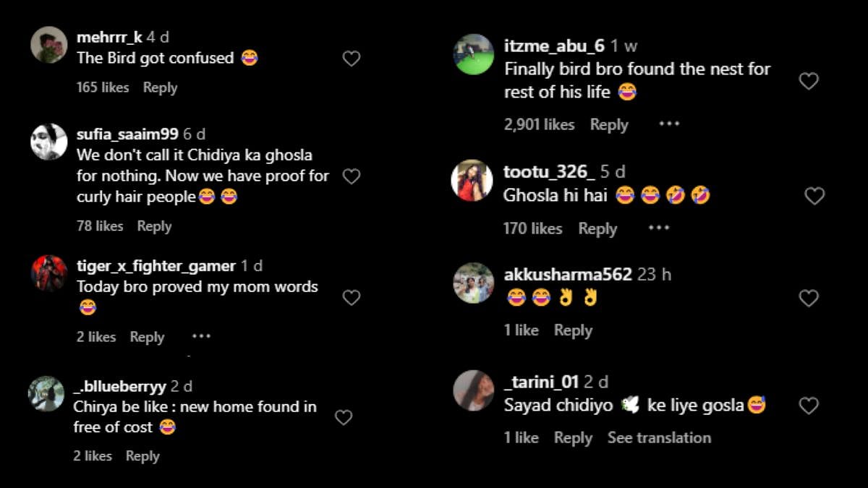This screenshot has height=488, width=868.
Task: Like tiger_x_fighter_gamer's comment
Action: pyautogui.click(x=352, y=297)
